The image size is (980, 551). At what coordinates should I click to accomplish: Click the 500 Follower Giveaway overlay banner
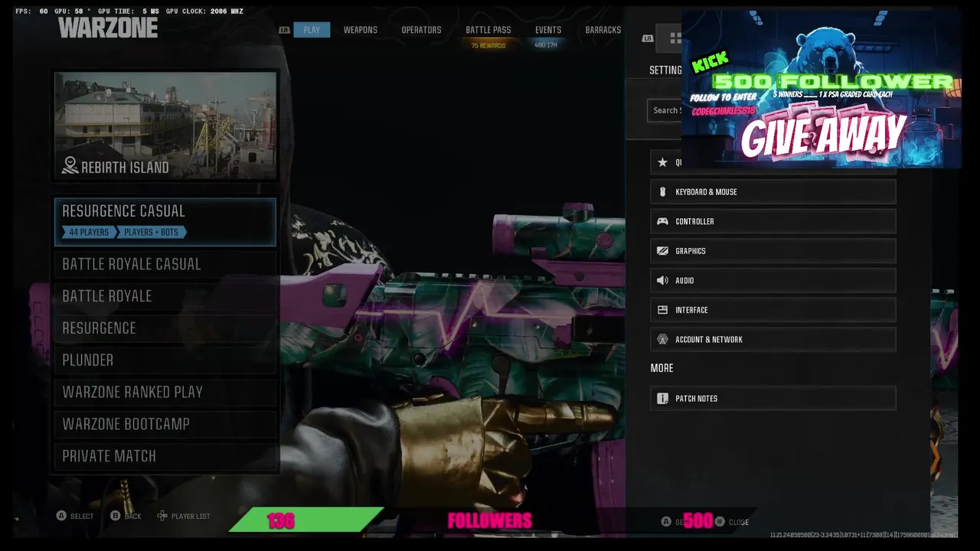click(x=821, y=88)
